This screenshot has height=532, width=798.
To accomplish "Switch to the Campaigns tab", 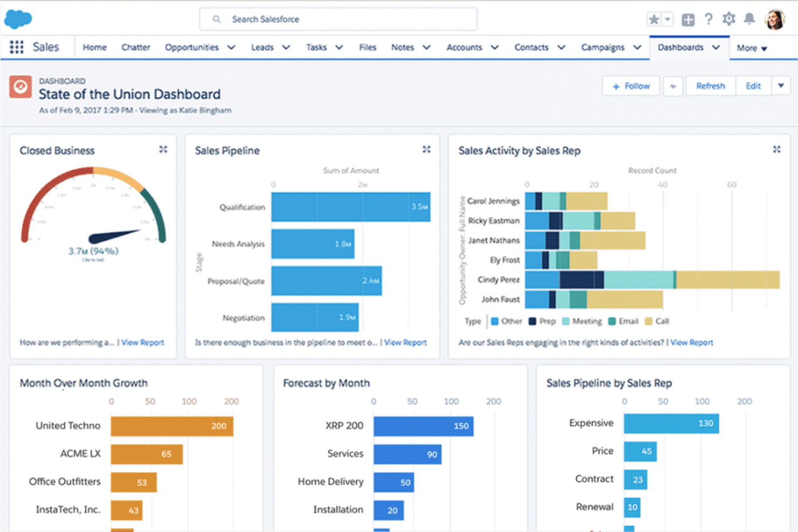I will [x=603, y=47].
